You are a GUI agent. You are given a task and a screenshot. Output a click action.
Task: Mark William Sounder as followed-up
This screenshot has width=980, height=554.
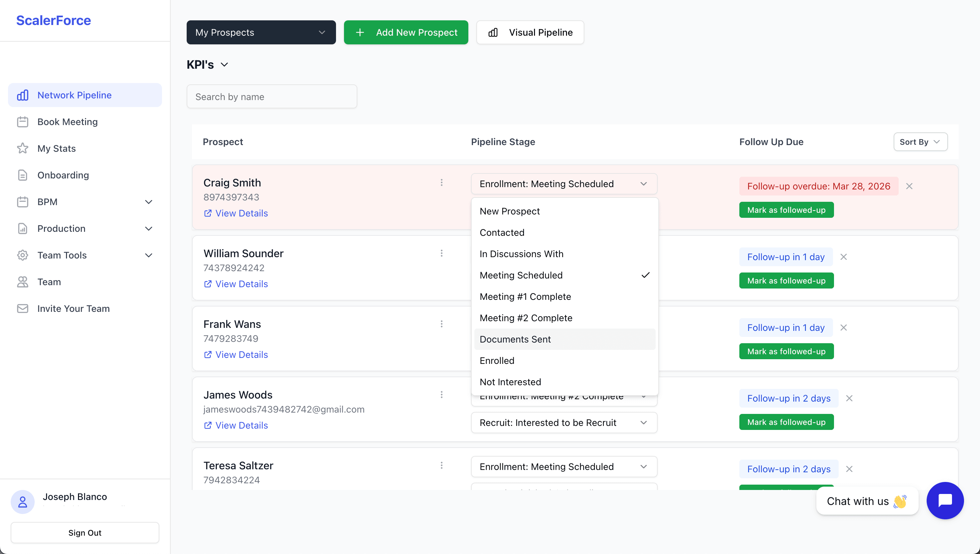coord(786,280)
